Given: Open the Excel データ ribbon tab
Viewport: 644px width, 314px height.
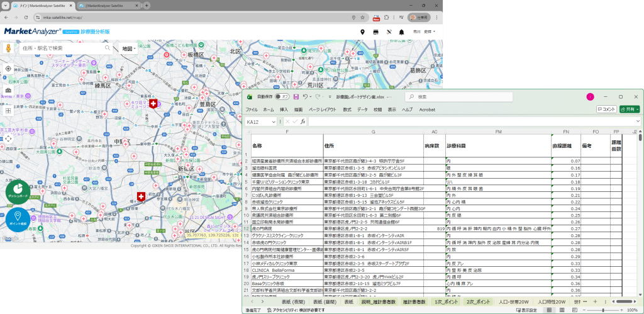Looking at the screenshot, I should pyautogui.click(x=362, y=109).
